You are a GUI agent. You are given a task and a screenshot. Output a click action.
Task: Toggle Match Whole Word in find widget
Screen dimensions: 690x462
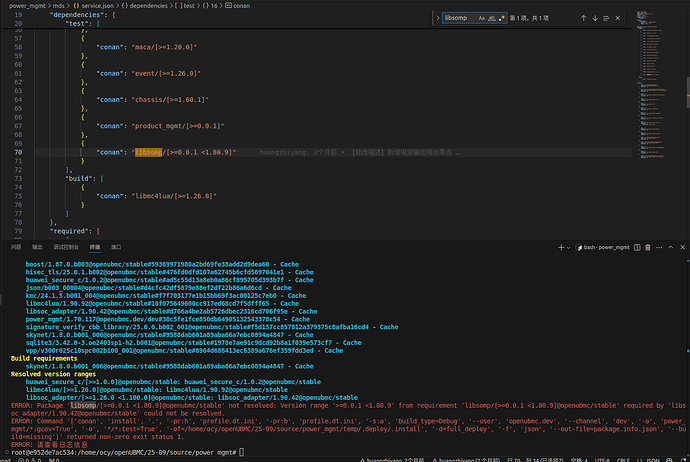(493, 19)
